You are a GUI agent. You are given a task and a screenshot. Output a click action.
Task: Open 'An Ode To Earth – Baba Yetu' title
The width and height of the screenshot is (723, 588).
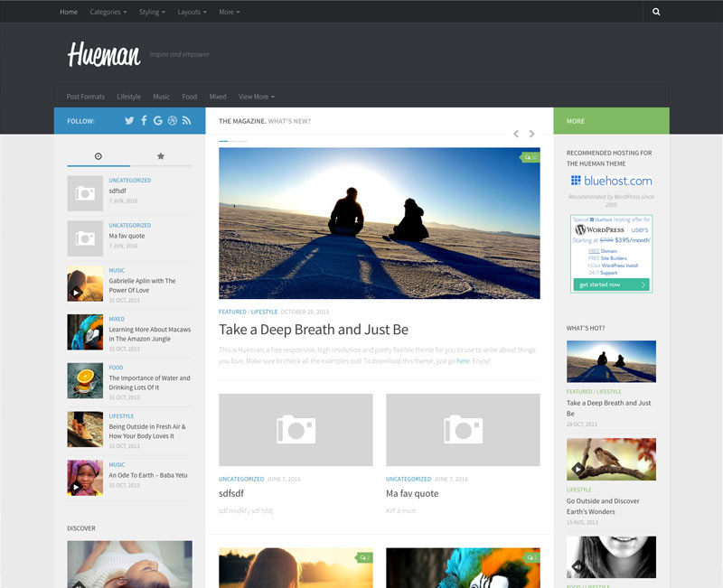[x=148, y=475]
